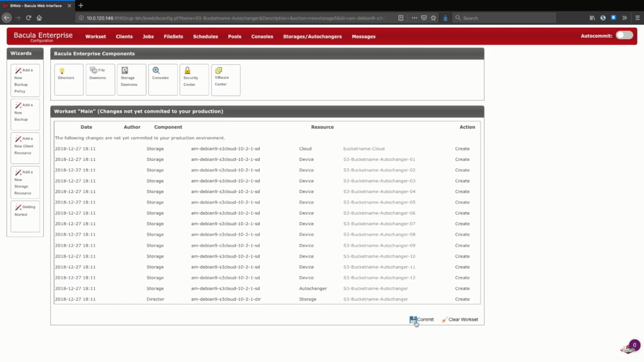
Task: Save page to Pocket icon
Action: click(424, 18)
